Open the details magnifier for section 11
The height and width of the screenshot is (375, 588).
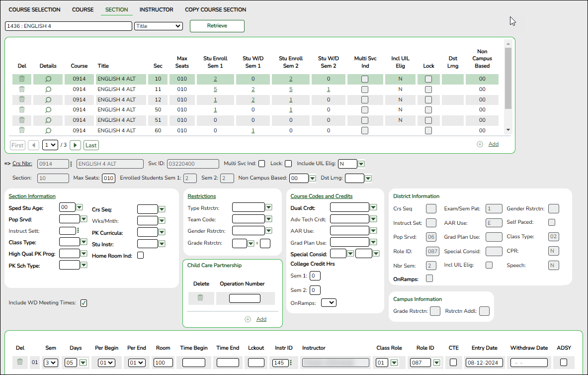pyautogui.click(x=47, y=89)
